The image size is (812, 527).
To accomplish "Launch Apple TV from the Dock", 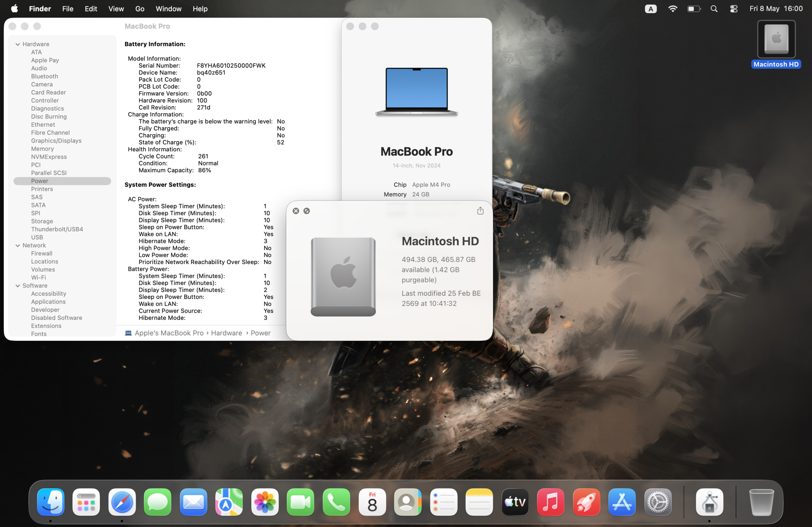I will [x=515, y=502].
